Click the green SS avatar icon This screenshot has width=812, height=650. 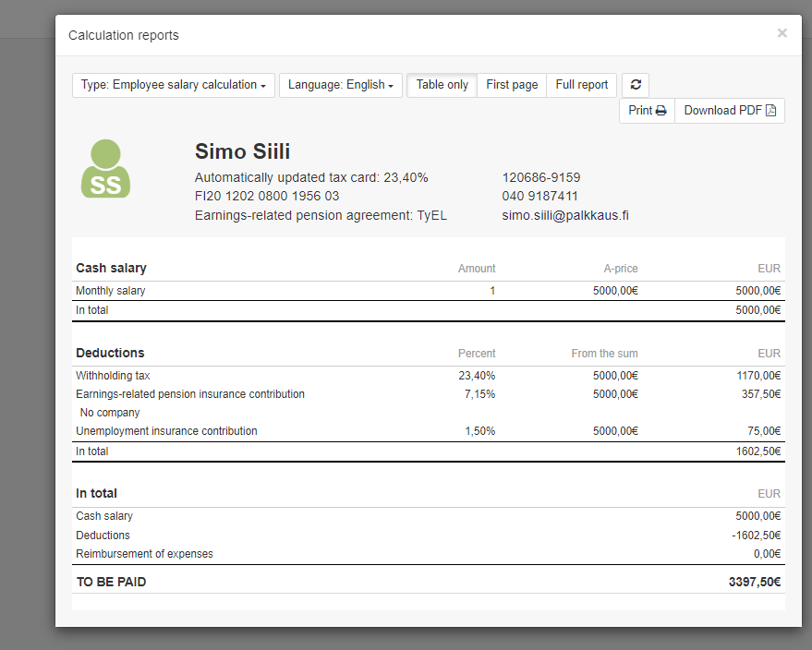pyautogui.click(x=105, y=169)
